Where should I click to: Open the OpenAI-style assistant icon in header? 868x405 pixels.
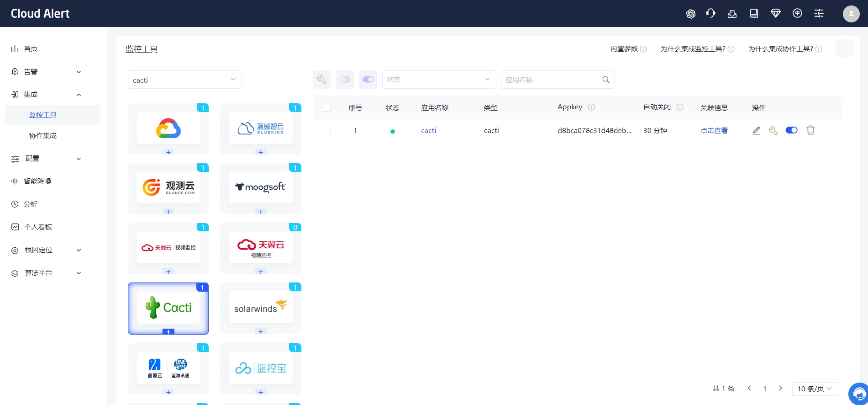coord(690,14)
